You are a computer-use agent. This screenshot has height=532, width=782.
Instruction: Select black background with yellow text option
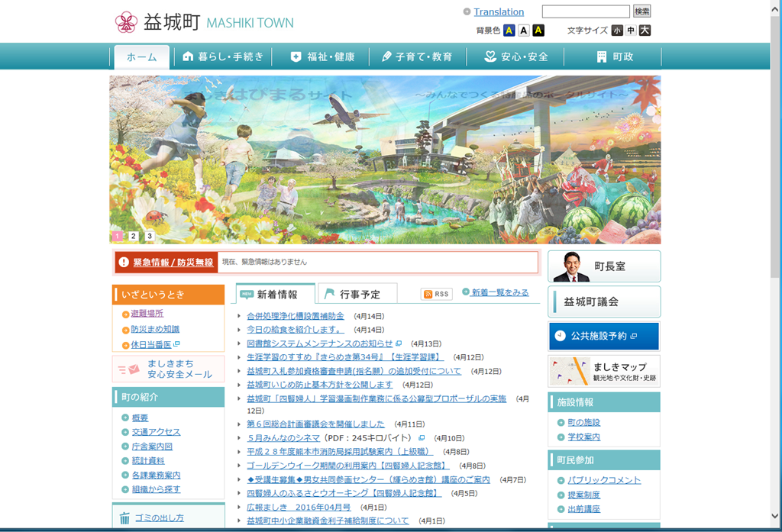[x=538, y=31]
